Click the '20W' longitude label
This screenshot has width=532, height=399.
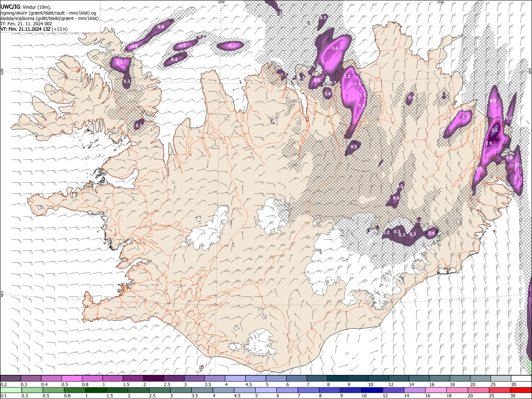click(221, 2)
